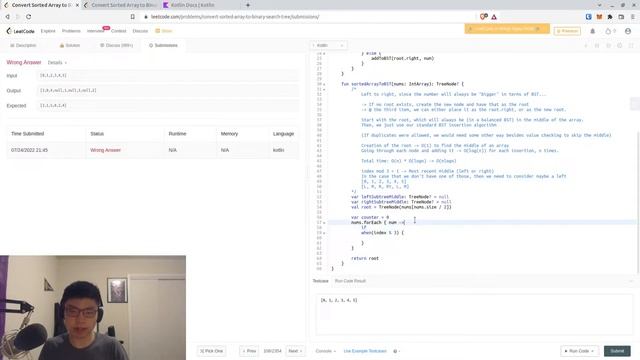Image resolution: width=640 pixels, height=360 pixels.
Task: Open the notifications bell icon
Action: pyautogui.click(x=593, y=31)
